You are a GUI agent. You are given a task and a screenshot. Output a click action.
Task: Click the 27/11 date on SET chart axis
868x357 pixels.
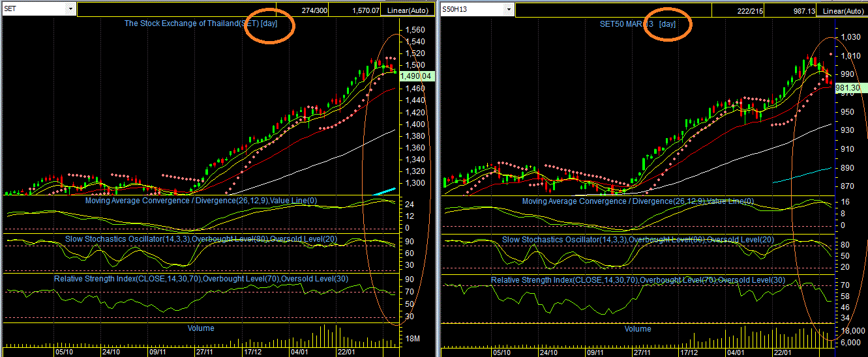pos(205,352)
